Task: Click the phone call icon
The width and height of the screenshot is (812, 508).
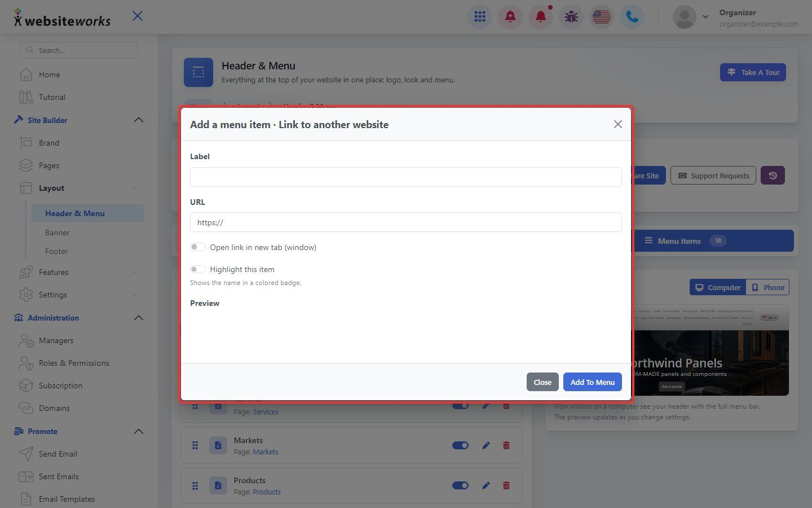Action: click(632, 17)
